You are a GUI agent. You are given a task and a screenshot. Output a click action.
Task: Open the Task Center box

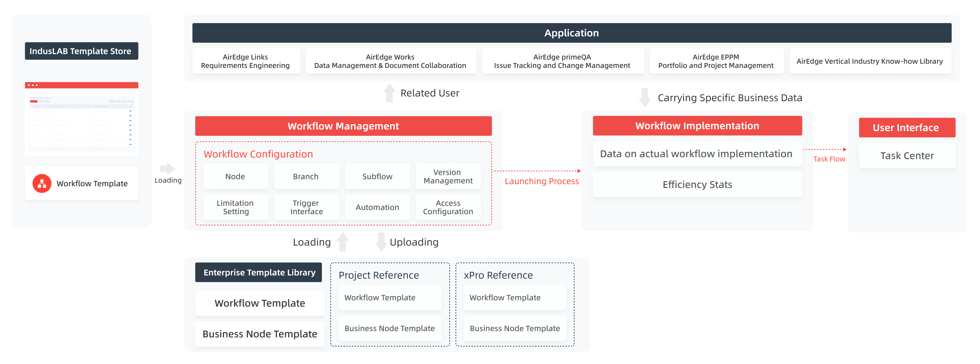point(907,156)
